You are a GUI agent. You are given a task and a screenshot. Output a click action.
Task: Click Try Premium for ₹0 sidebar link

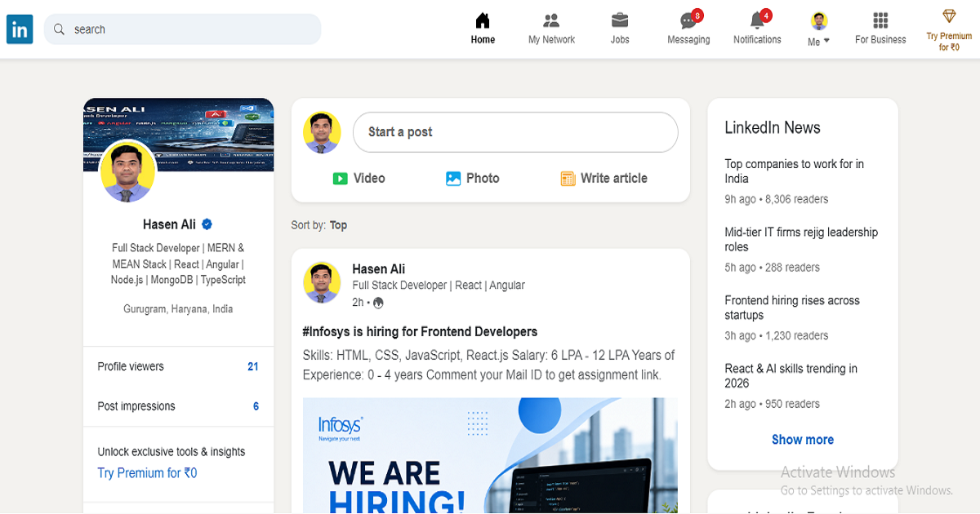click(x=147, y=473)
